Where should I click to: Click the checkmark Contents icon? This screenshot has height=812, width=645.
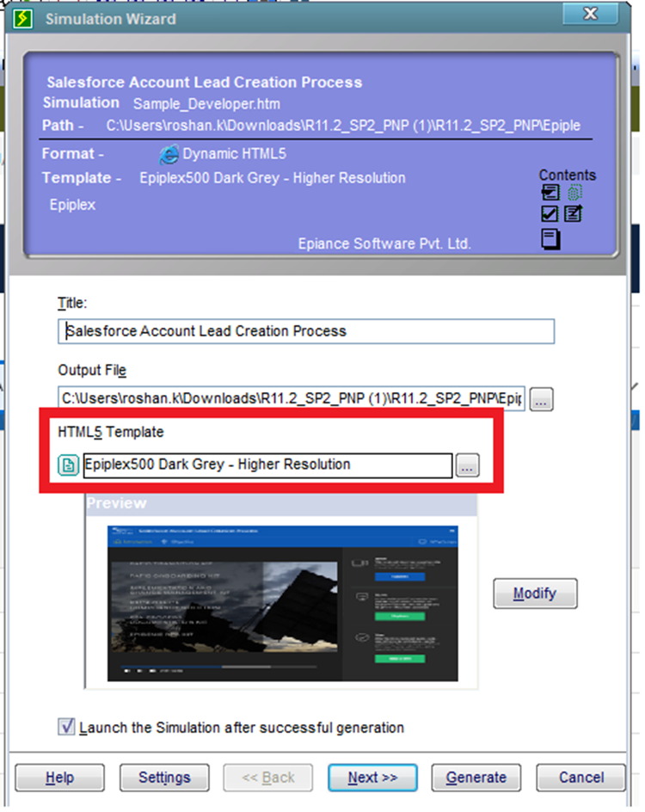[550, 213]
